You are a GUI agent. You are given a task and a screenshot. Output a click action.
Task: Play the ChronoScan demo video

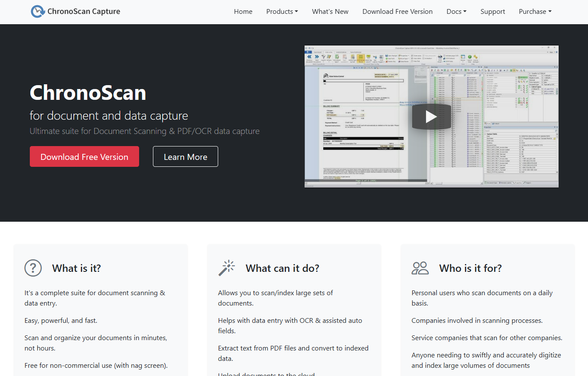(431, 116)
